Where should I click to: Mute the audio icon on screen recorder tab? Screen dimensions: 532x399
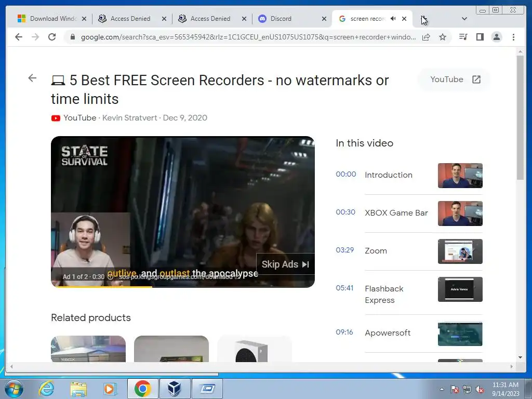pyautogui.click(x=393, y=19)
